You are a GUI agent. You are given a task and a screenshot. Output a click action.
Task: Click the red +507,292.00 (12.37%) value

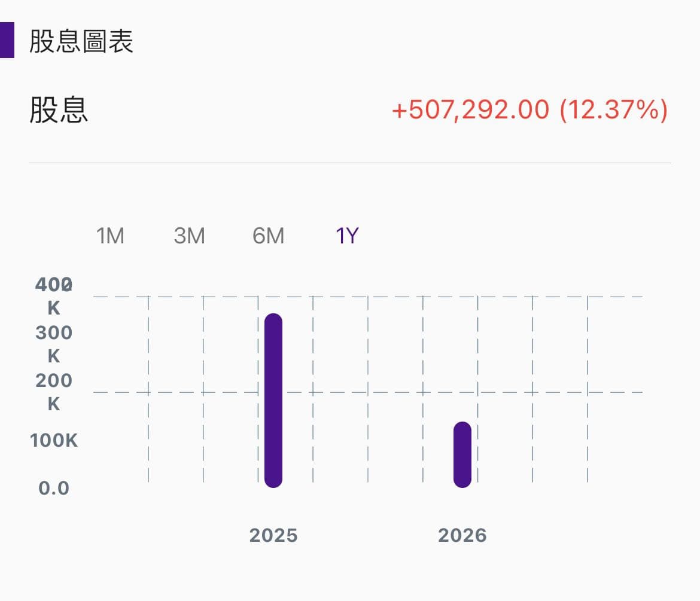tap(529, 110)
